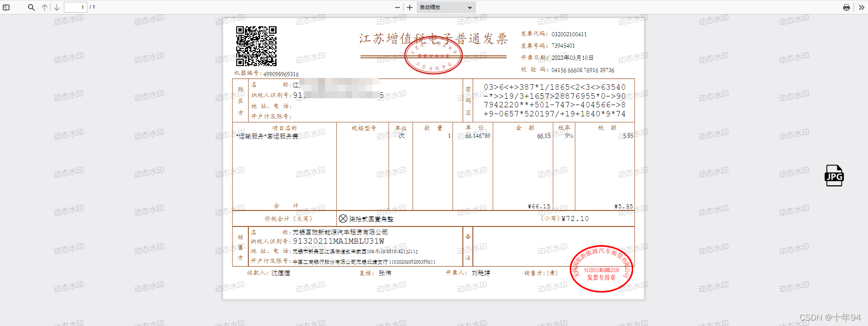Select seller tax ID 91320211MA1MBLU31W

coord(339,241)
